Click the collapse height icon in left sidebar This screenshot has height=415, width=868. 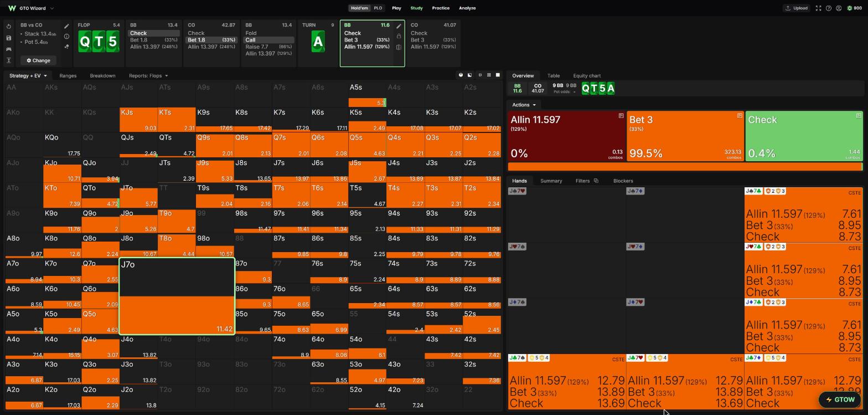click(9, 60)
